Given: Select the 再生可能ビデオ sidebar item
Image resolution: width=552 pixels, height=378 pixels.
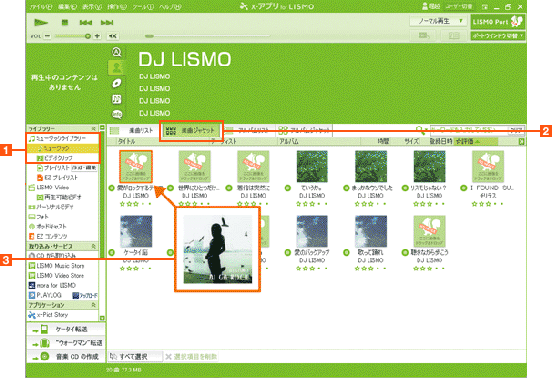Looking at the screenshot, I should click(x=58, y=197).
